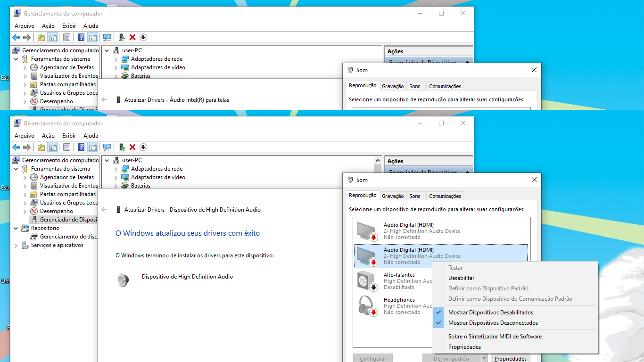
Task: Switch to Comunicações tab in lower Som dialog
Action: [x=445, y=196]
